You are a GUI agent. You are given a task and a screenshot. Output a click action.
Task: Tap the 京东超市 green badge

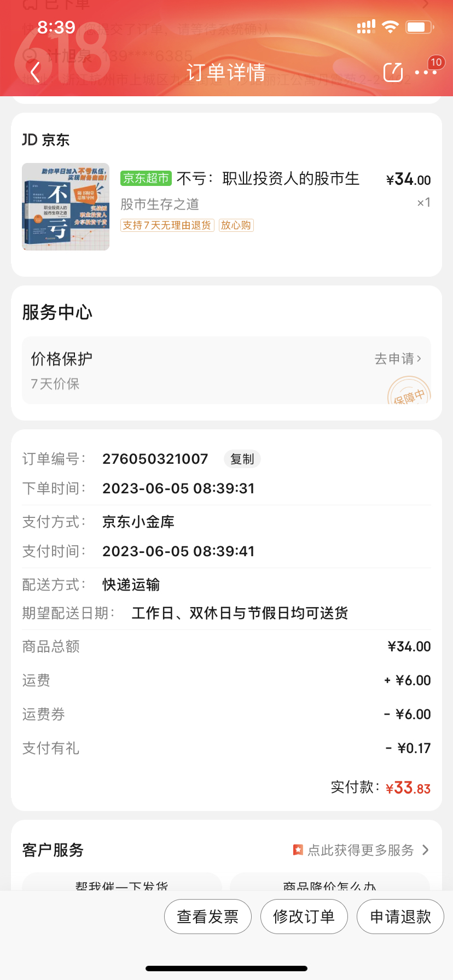pos(146,178)
